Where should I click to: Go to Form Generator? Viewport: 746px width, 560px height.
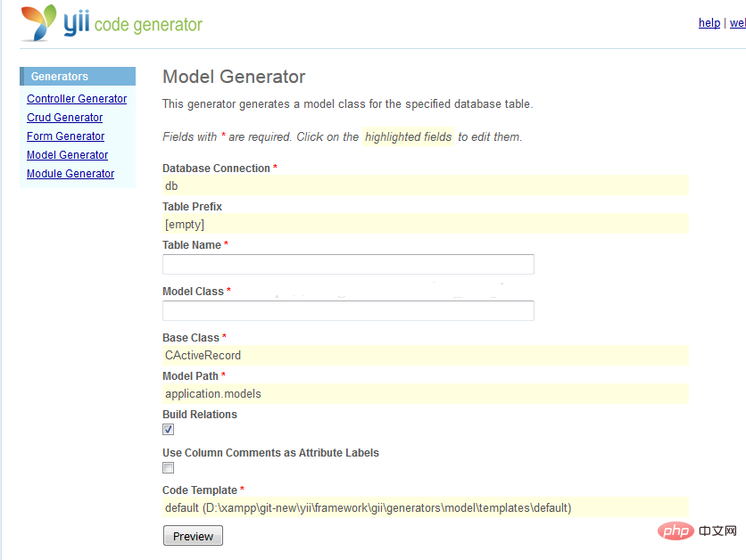coord(65,136)
